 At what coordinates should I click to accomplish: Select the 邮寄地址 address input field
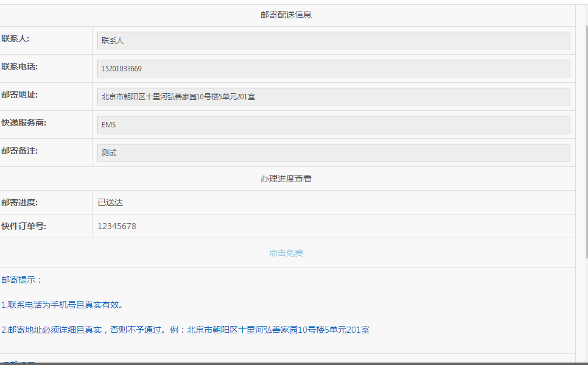[334, 97]
